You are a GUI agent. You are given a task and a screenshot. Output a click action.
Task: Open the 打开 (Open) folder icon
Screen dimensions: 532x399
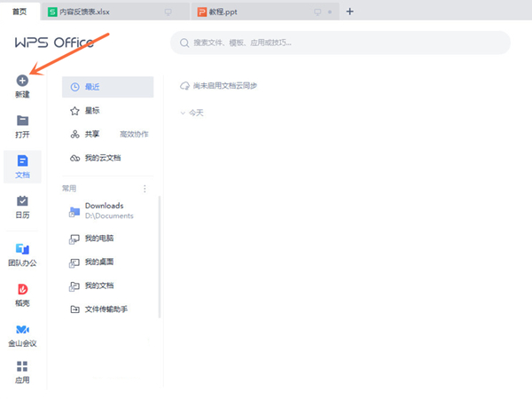click(x=22, y=121)
